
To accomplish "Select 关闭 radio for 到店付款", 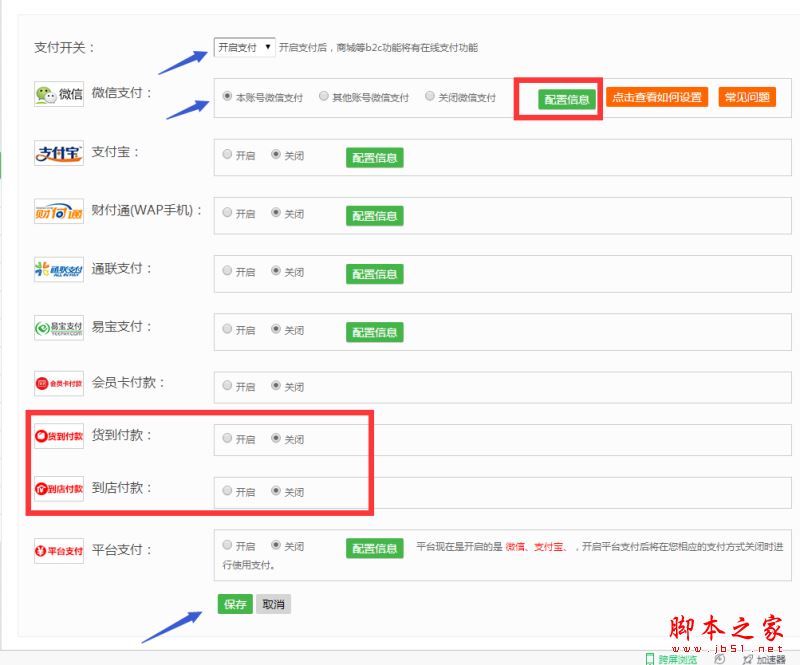I will 276,490.
